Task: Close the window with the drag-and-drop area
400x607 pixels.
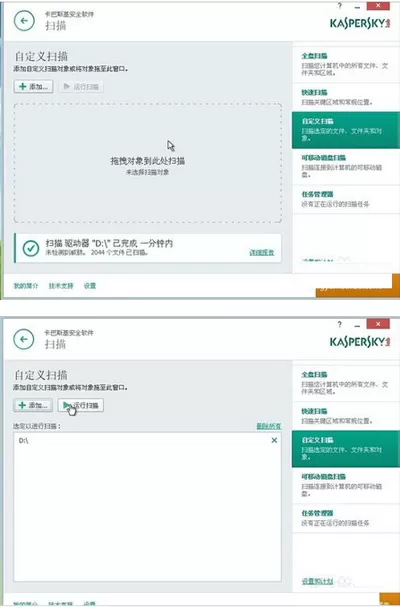Action: click(x=378, y=5)
